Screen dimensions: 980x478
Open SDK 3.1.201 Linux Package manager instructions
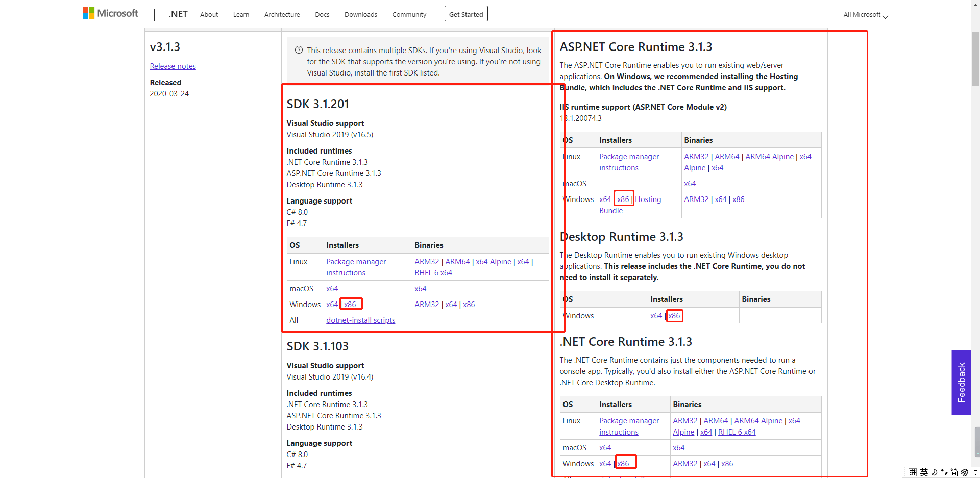point(356,267)
